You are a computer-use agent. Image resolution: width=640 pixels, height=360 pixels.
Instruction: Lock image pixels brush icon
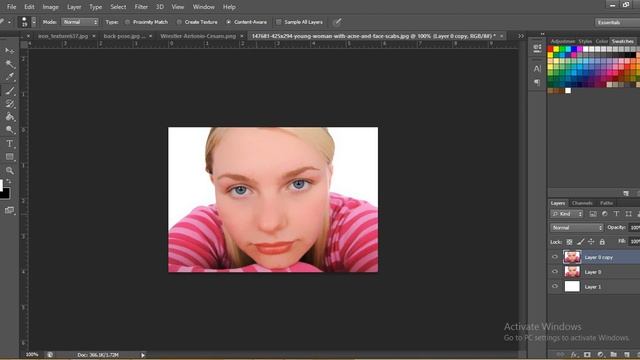pyautogui.click(x=580, y=242)
